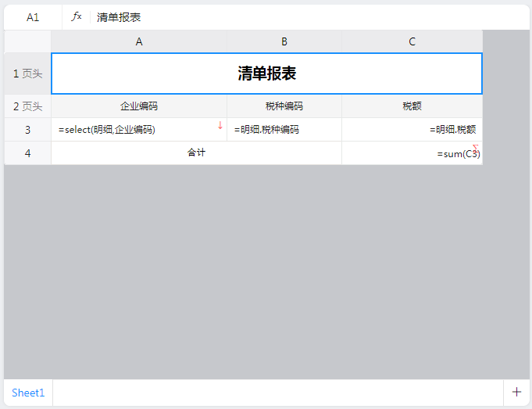Select row 3 header
Screen dimensions: 532x409
tap(27, 130)
